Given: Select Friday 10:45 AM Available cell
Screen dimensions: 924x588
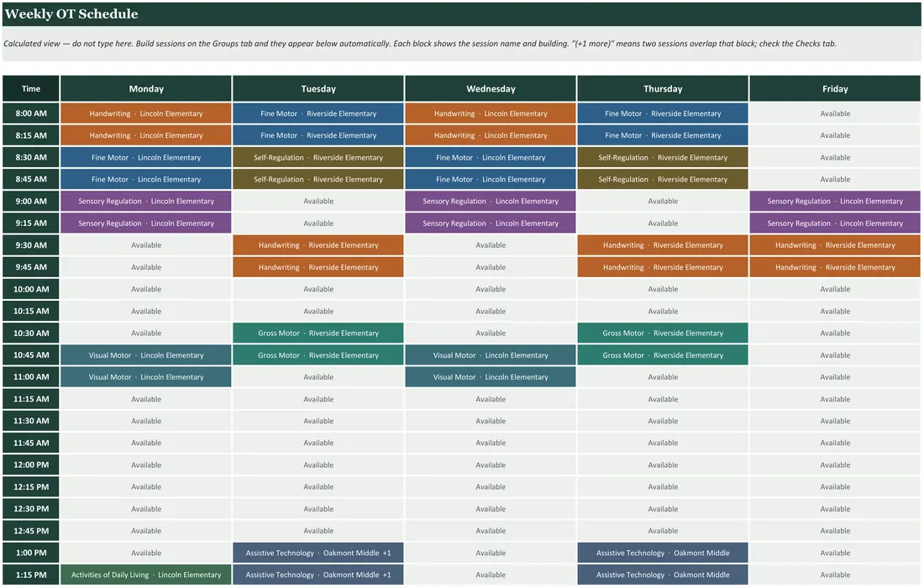Looking at the screenshot, I should [x=835, y=354].
